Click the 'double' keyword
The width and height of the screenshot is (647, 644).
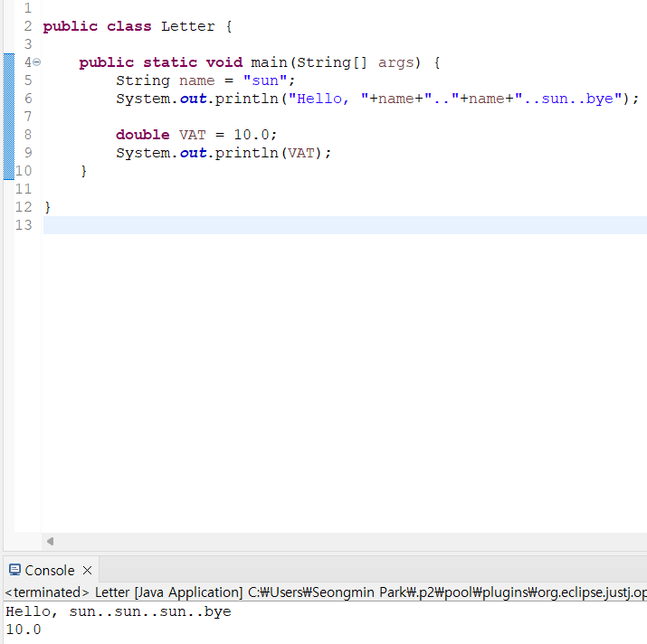pyautogui.click(x=142, y=135)
